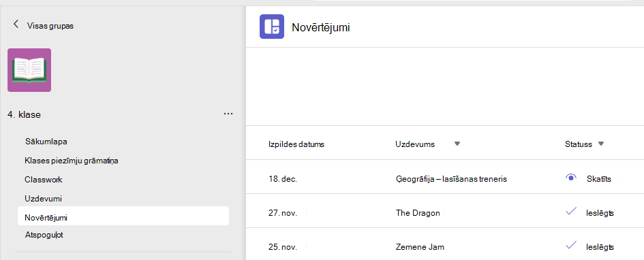This screenshot has height=260, width=644.
Task: Open the 4. klase book team avatar
Action: coord(29,70)
